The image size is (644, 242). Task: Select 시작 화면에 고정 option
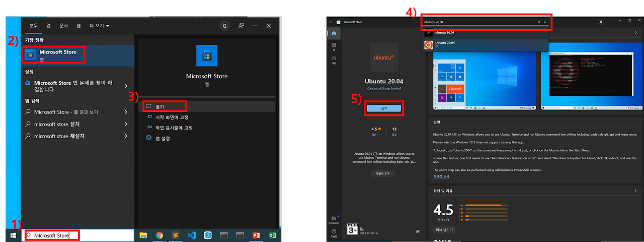point(172,117)
